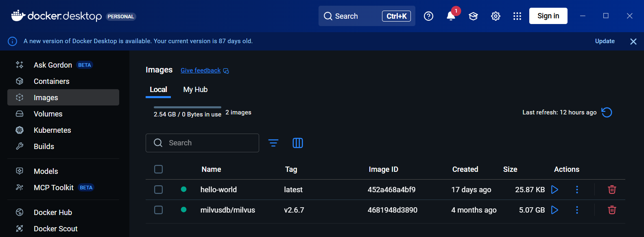Click the '2 images' count text
644x237 pixels.
(238, 112)
